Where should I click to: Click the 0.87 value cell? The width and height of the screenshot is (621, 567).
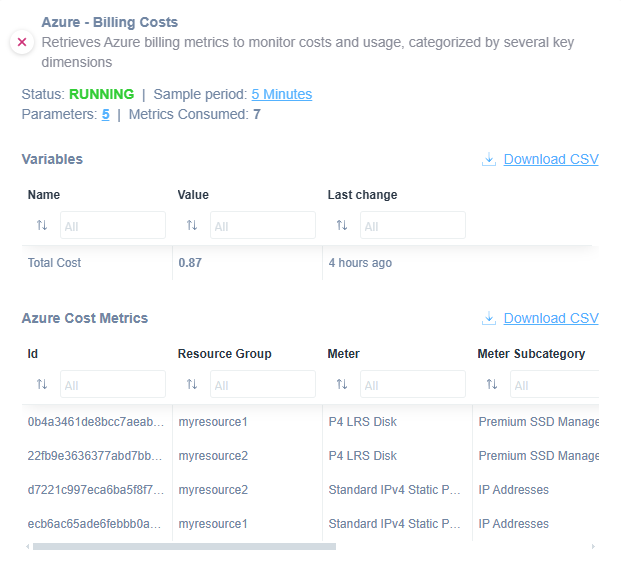point(190,263)
